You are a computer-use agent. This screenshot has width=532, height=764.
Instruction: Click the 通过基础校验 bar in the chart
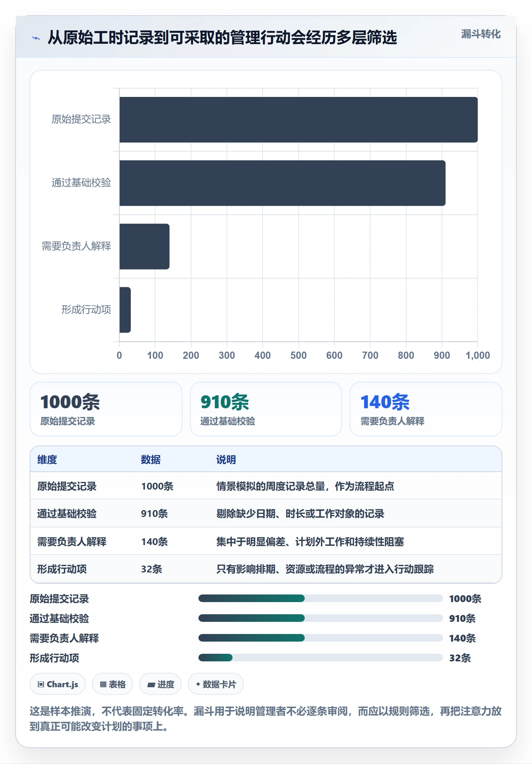point(282,183)
